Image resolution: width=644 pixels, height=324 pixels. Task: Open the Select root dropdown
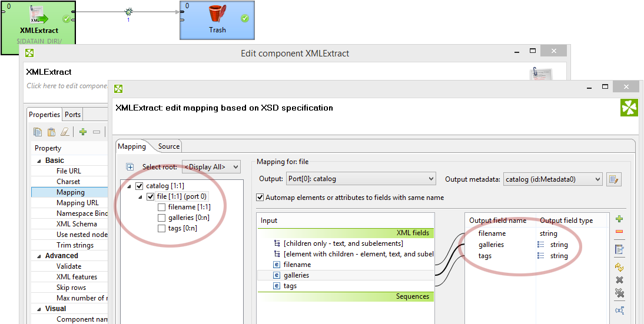pyautogui.click(x=211, y=167)
